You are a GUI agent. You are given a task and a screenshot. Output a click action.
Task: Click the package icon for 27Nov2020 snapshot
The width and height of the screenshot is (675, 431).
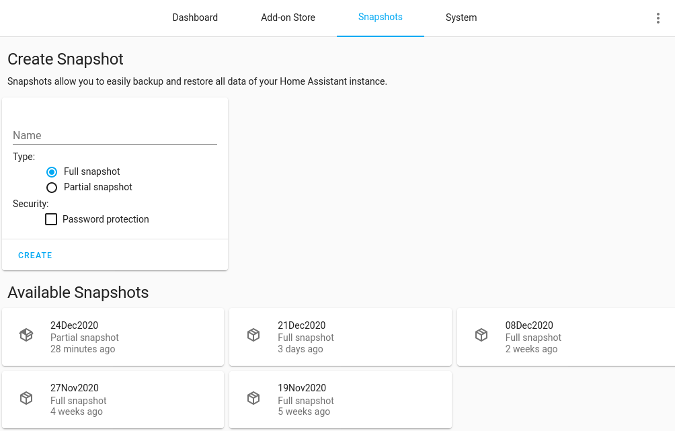point(26,398)
